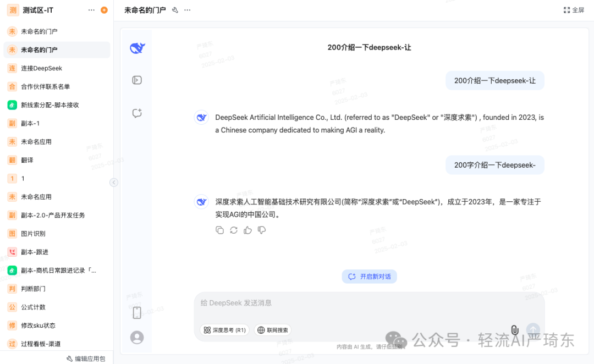Click the 开启新对话 button

tap(370, 277)
